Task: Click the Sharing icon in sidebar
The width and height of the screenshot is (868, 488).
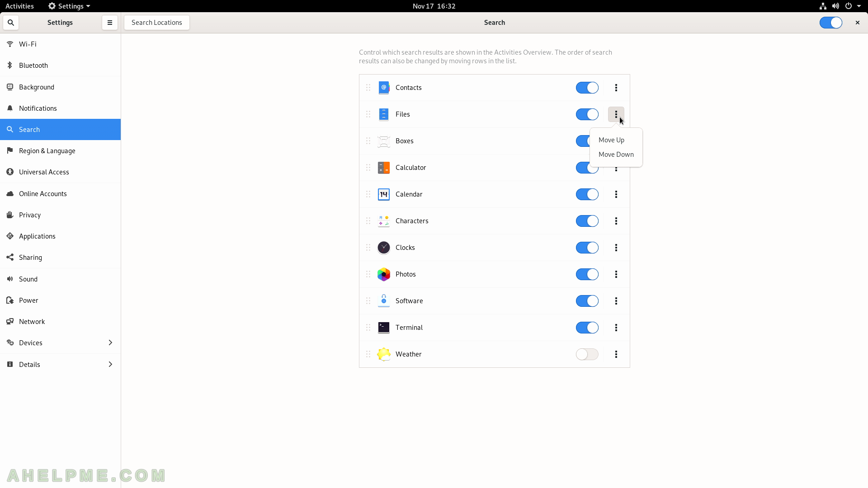Action: click(x=10, y=258)
